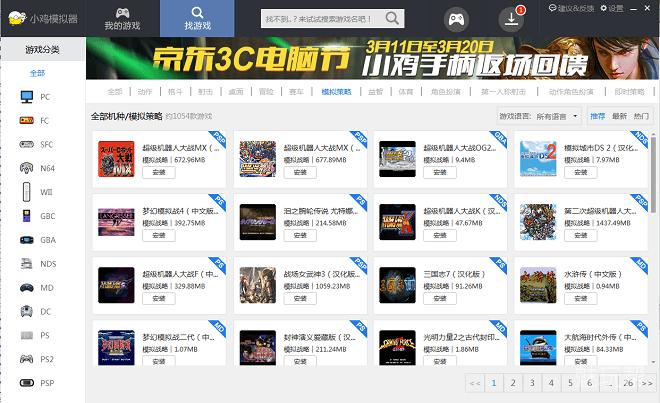
Task: Go to previous page arrow
Action: pos(475,383)
